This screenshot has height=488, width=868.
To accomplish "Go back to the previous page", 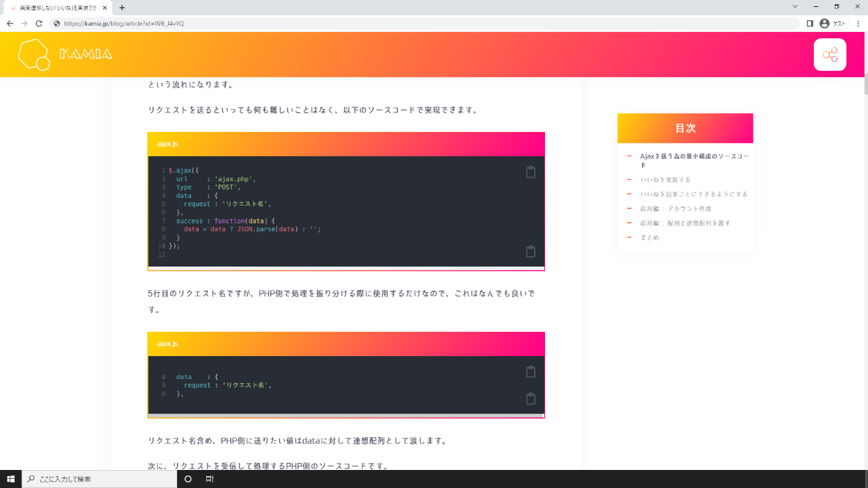I will pyautogui.click(x=10, y=23).
